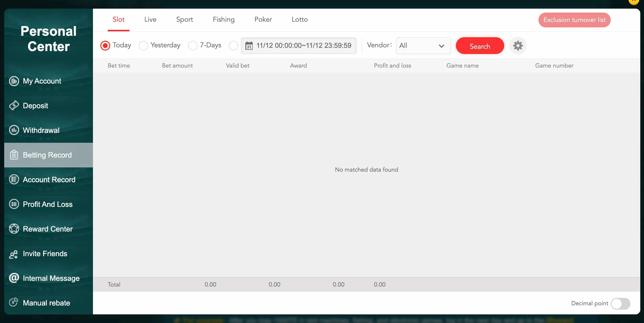Open the Vendor All dropdown
Image resolution: width=644 pixels, height=323 pixels.
[423, 46]
